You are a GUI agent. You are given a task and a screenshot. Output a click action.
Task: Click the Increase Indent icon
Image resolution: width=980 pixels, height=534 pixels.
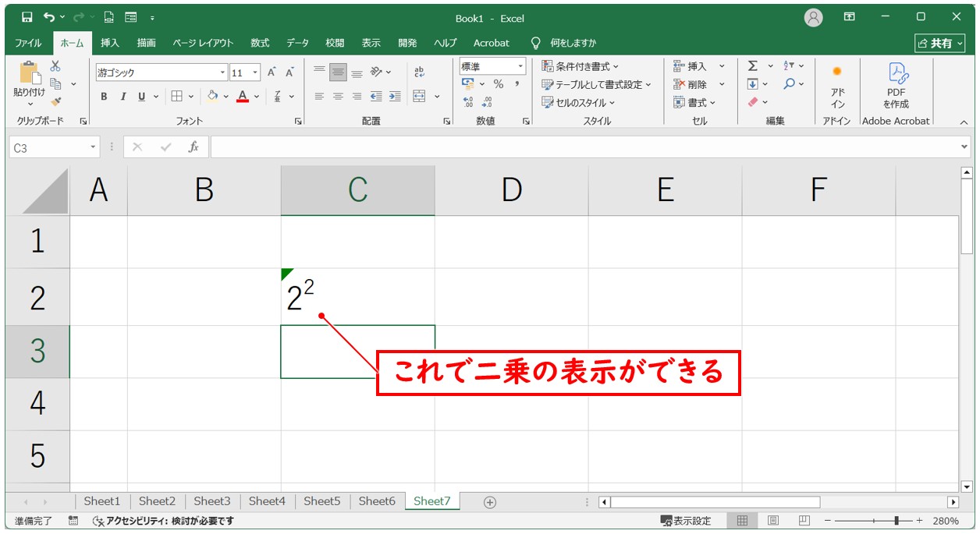tap(395, 97)
